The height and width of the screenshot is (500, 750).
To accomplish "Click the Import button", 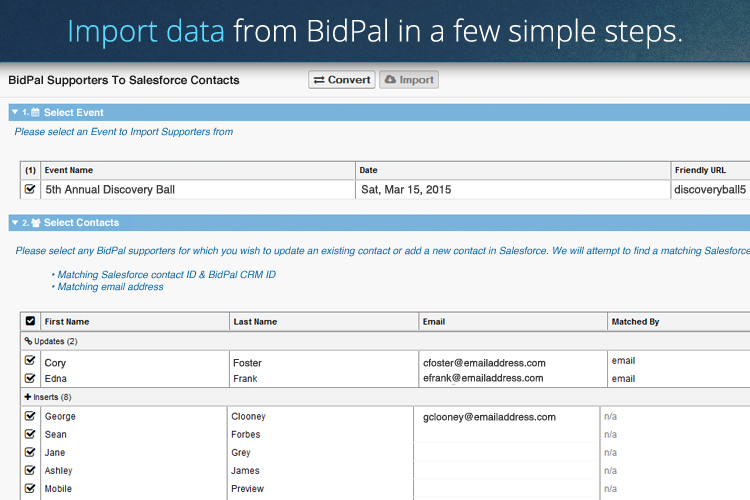I will coord(409,80).
